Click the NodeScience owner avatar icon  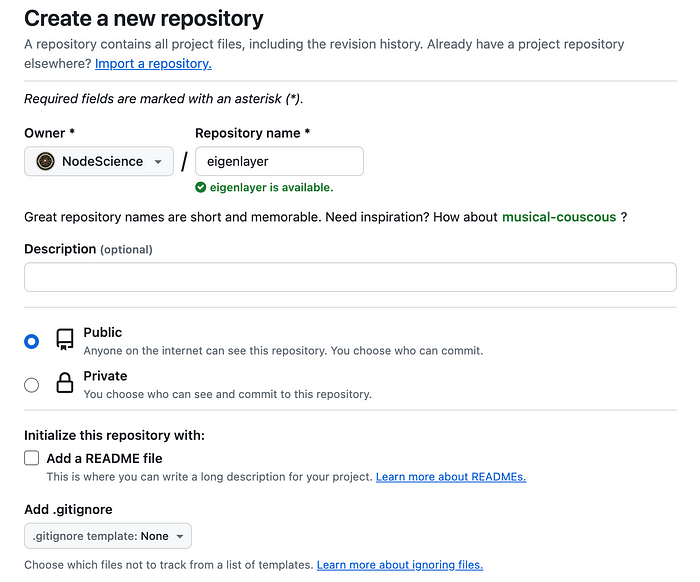(x=45, y=161)
